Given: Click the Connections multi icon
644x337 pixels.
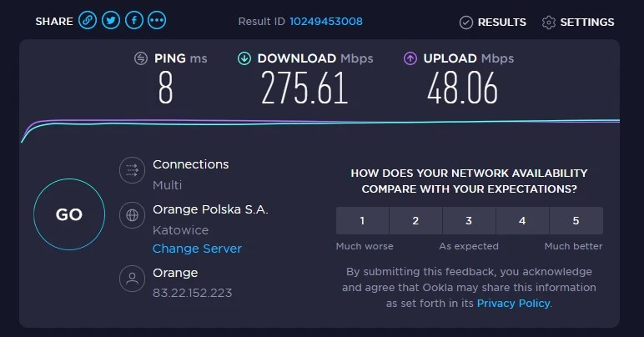Looking at the screenshot, I should (x=131, y=171).
